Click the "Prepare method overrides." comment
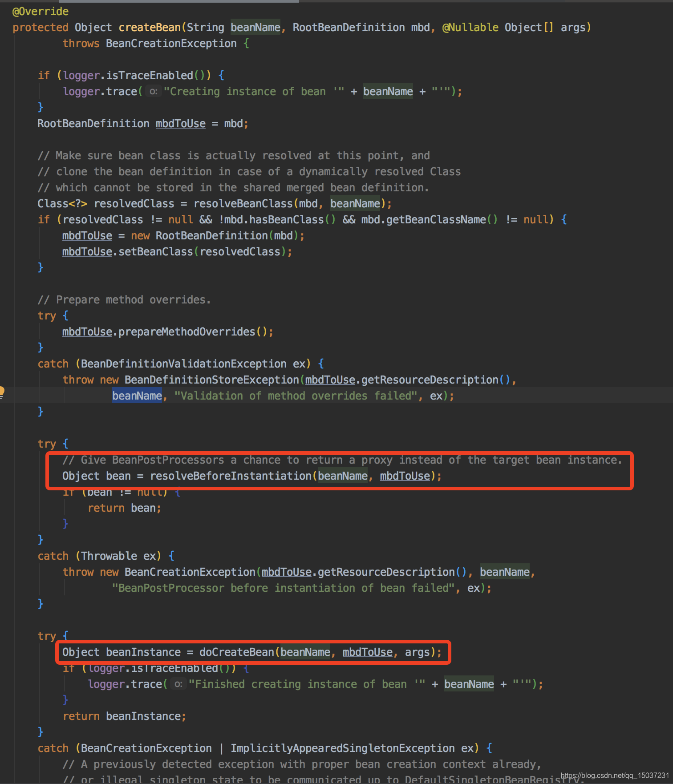Screen dimensions: 673x784 [124, 300]
